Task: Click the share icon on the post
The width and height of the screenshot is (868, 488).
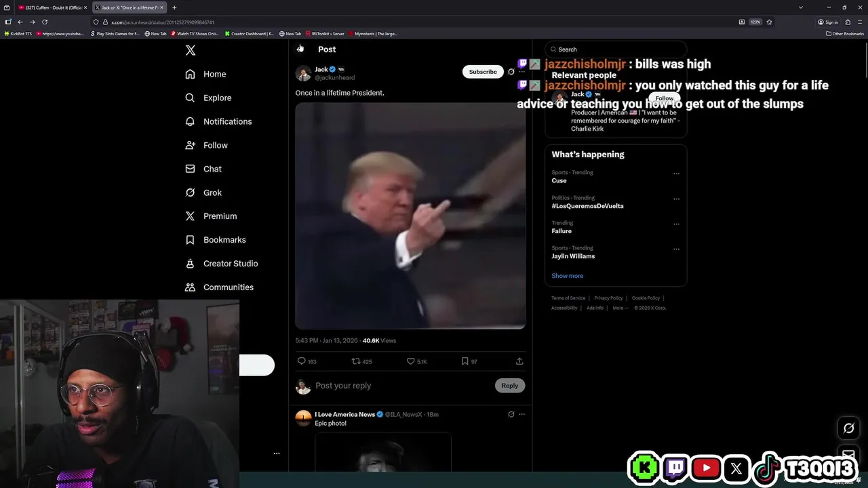Action: coord(519,361)
